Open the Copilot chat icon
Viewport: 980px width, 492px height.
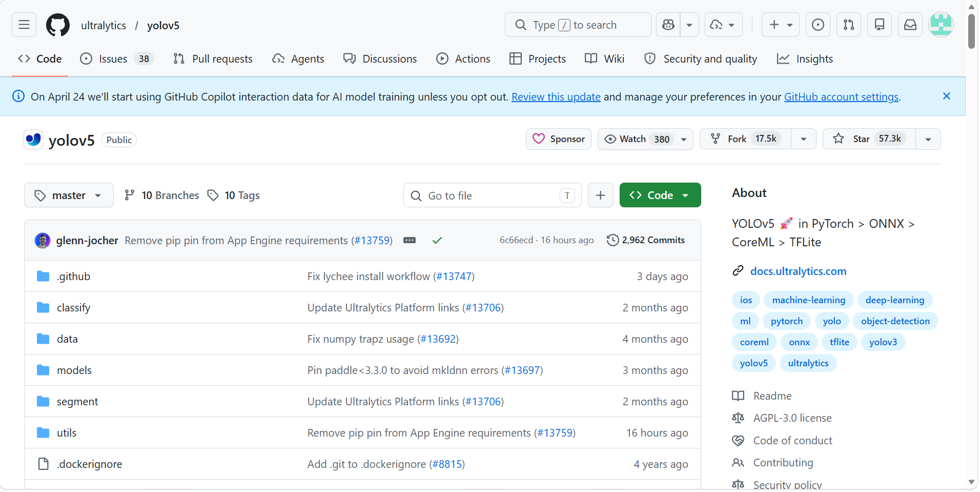coord(668,25)
